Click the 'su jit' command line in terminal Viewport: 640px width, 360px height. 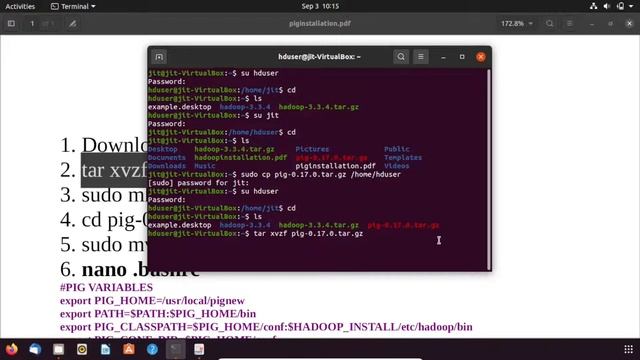[266, 116]
